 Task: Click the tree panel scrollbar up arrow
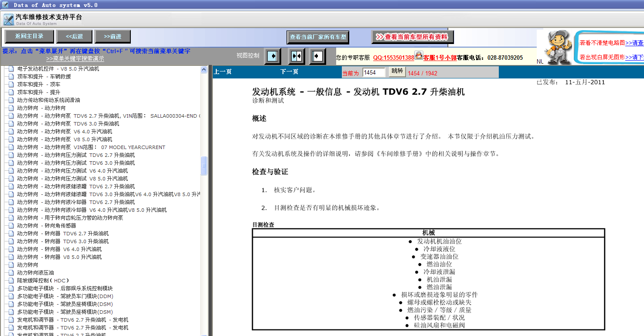coord(204,69)
